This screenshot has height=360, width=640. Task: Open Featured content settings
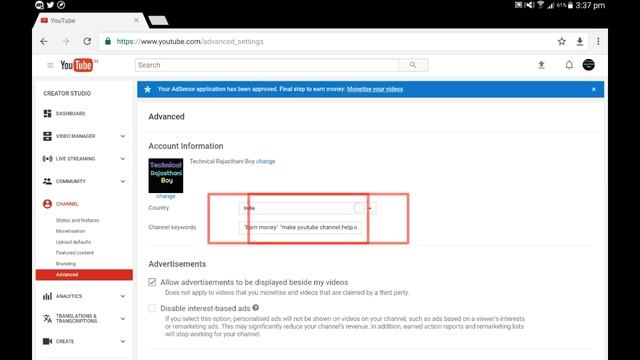[x=75, y=253]
